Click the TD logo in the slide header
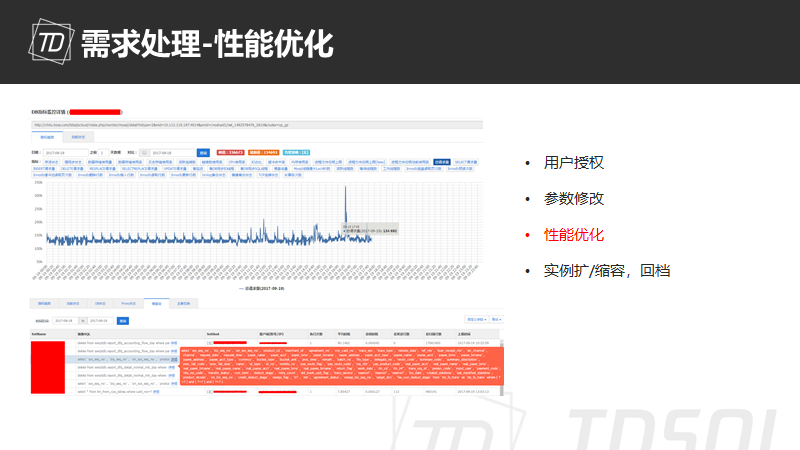 pyautogui.click(x=51, y=42)
